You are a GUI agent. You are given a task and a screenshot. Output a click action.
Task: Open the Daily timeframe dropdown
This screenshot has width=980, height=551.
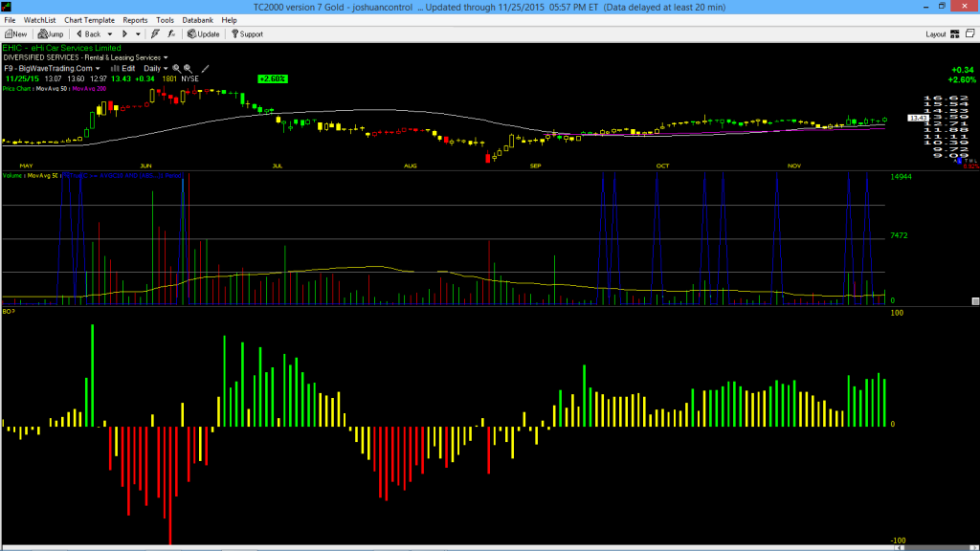tap(156, 69)
